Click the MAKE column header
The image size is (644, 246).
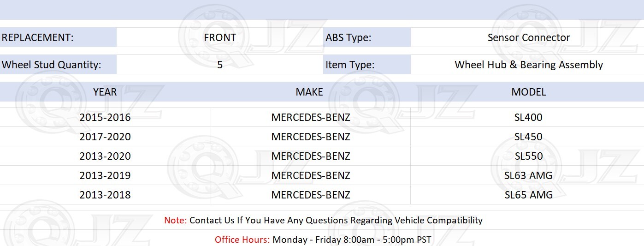310,92
